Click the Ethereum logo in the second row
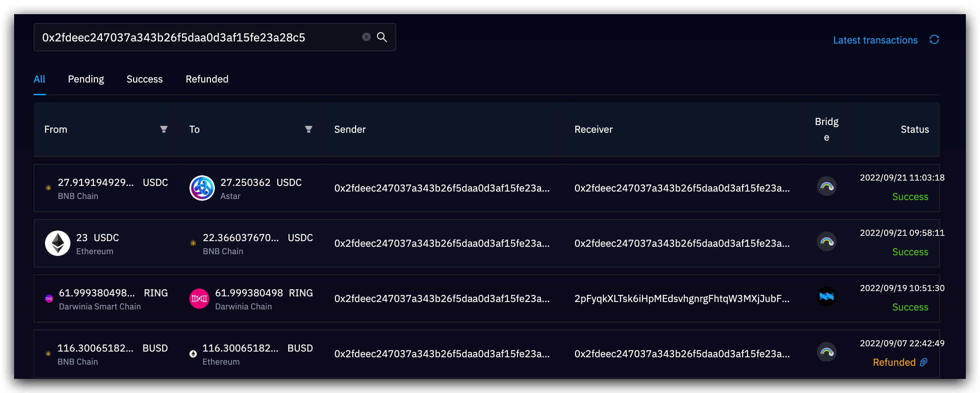Screen dimensions: 980x393 coord(57,243)
